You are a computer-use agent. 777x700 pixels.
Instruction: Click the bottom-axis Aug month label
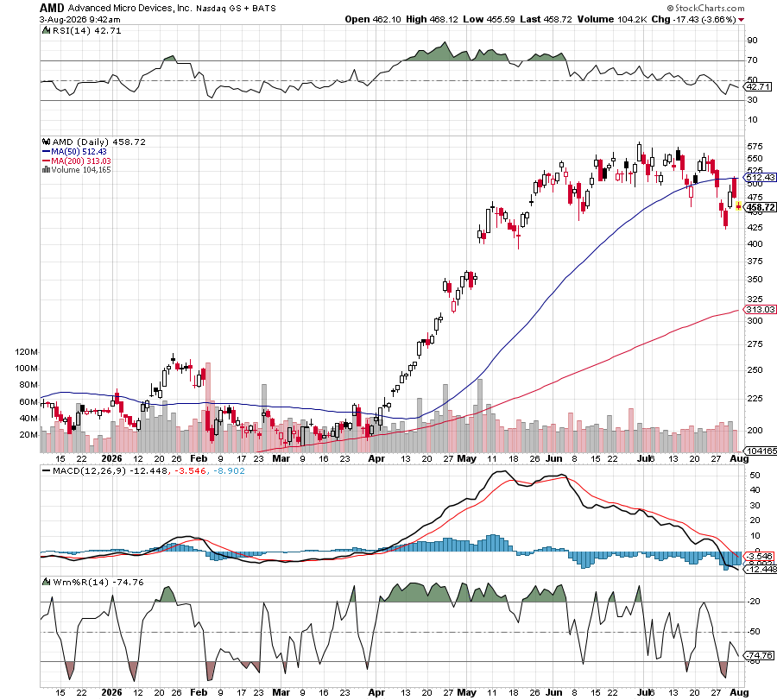click(739, 692)
